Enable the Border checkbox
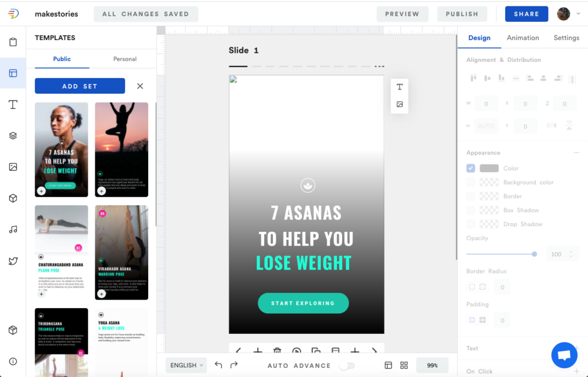Screen dimensions: 588x377 point(471,196)
